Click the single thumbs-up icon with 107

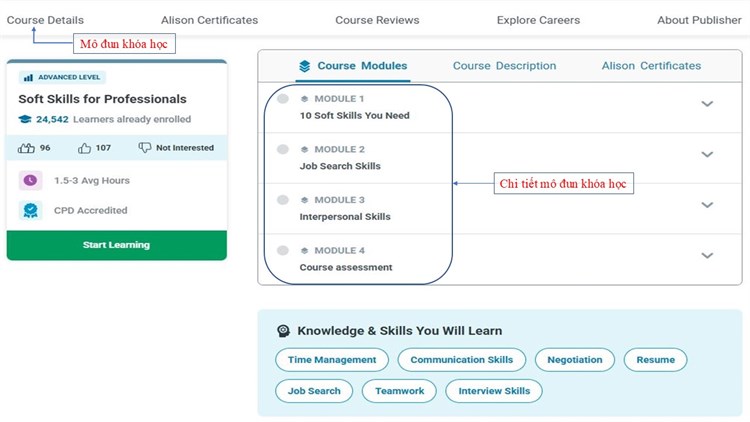(84, 148)
